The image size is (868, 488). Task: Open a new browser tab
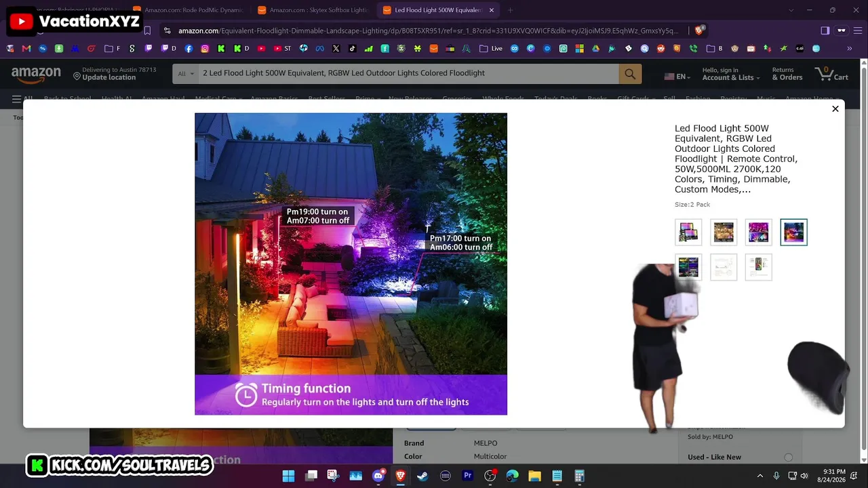click(511, 10)
